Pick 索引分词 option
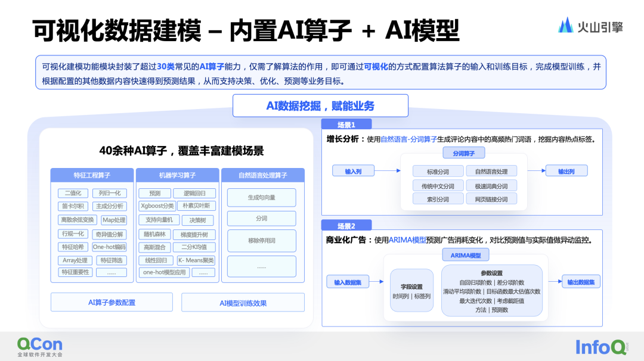The width and height of the screenshot is (644, 361). click(438, 199)
